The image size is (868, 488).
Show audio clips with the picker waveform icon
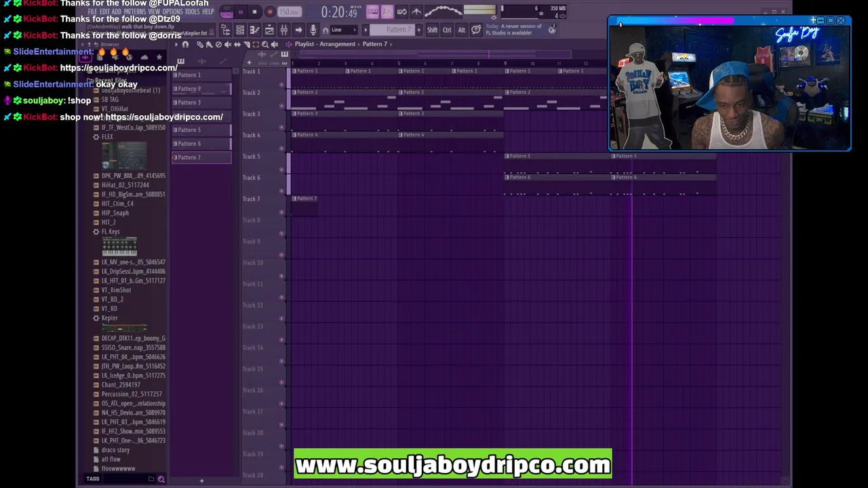[201, 62]
